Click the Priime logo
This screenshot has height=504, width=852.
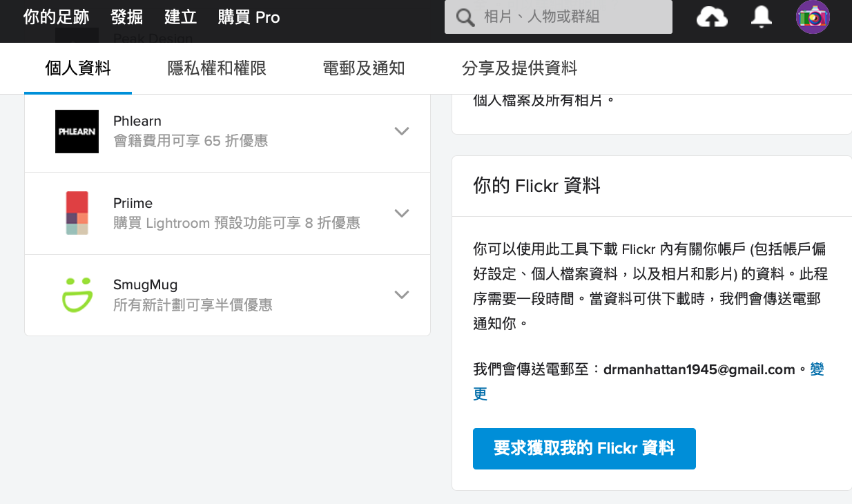[x=77, y=213]
